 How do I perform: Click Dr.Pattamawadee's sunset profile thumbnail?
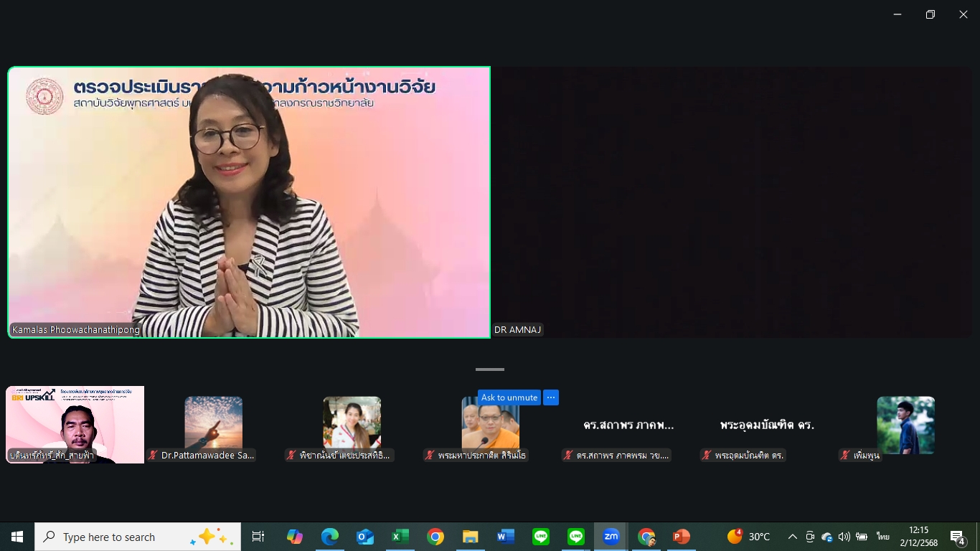(x=213, y=423)
